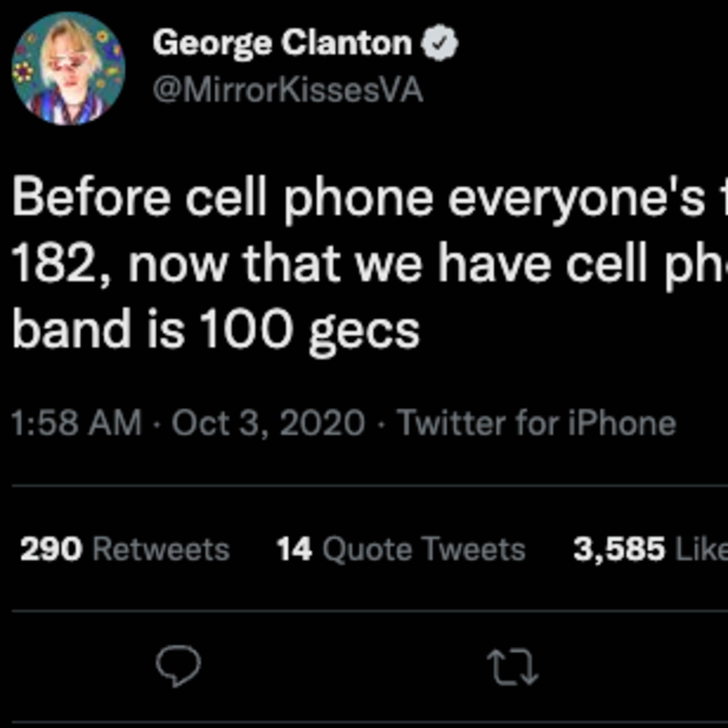The height and width of the screenshot is (728, 728).
Task: Click the reply speech bubble icon
Action: [x=178, y=665]
